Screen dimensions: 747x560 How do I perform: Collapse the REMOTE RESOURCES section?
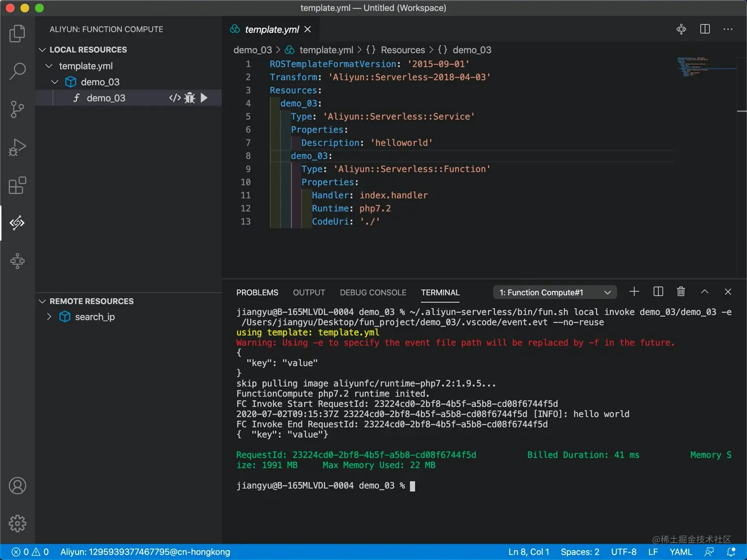point(42,301)
